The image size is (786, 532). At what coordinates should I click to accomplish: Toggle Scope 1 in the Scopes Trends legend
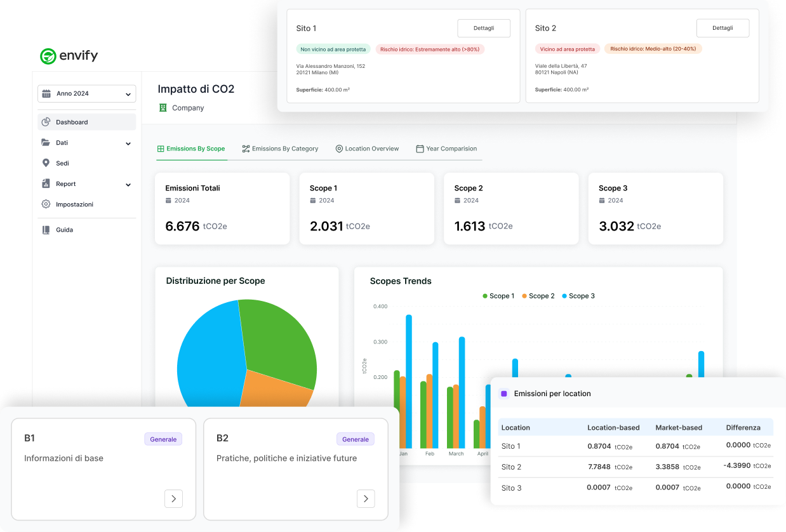click(498, 296)
